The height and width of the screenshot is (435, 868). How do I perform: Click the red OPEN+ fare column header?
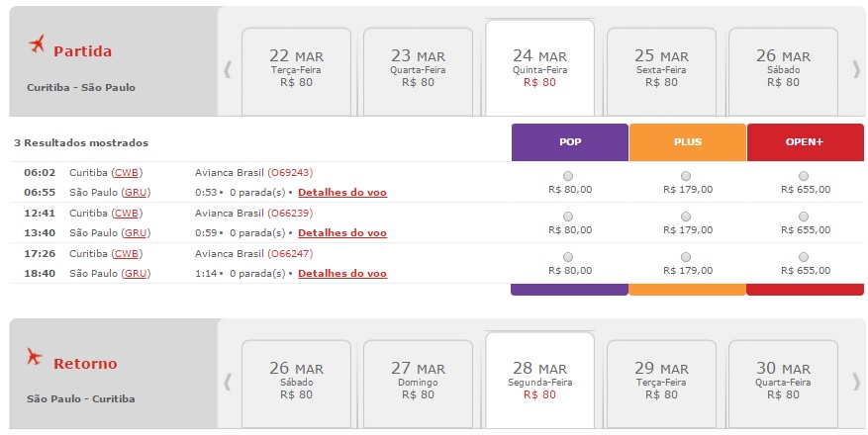pos(805,142)
